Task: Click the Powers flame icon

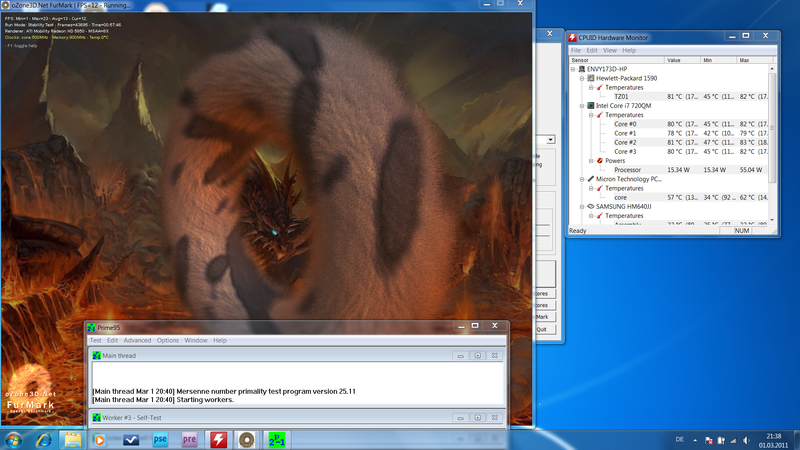Action: pyautogui.click(x=600, y=161)
